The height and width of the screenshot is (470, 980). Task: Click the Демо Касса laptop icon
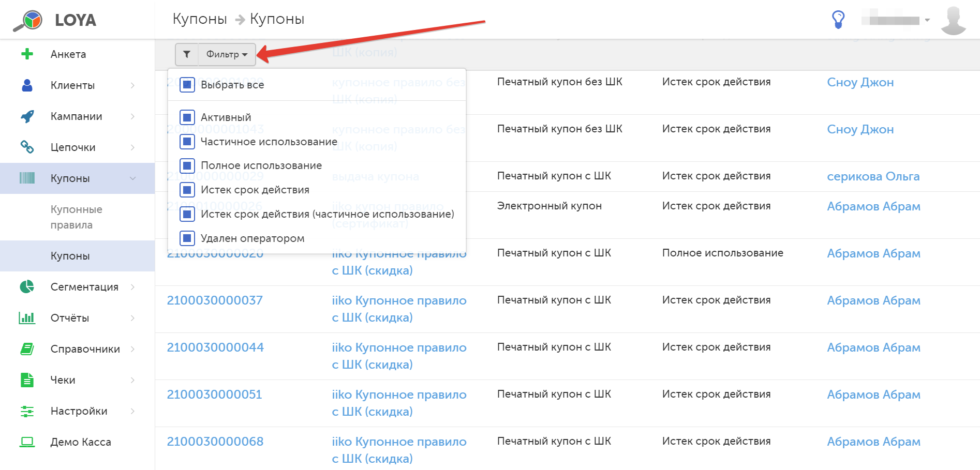[27, 442]
